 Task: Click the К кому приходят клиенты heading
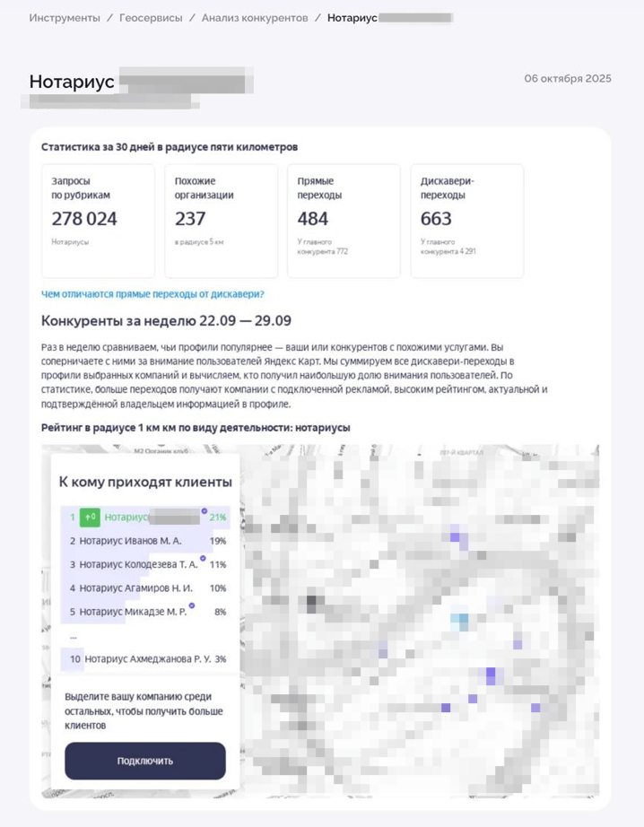click(145, 482)
